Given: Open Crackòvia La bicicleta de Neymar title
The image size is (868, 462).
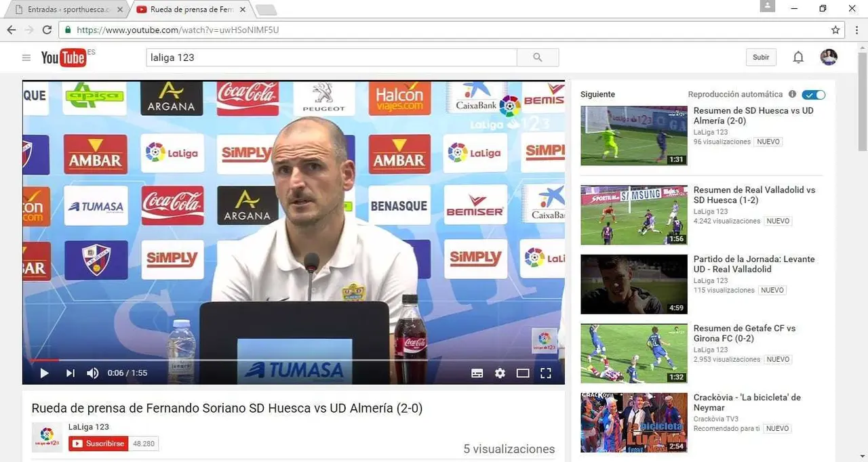Looking at the screenshot, I should 747,402.
